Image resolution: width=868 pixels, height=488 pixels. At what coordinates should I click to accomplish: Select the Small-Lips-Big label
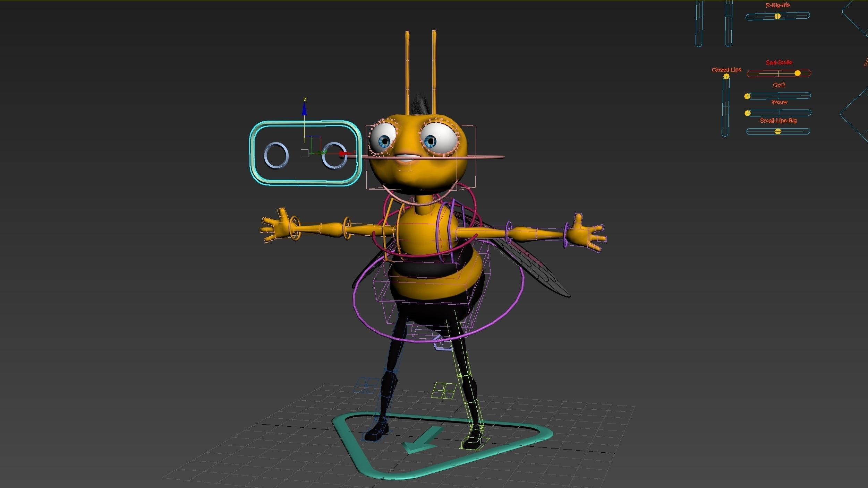(778, 120)
